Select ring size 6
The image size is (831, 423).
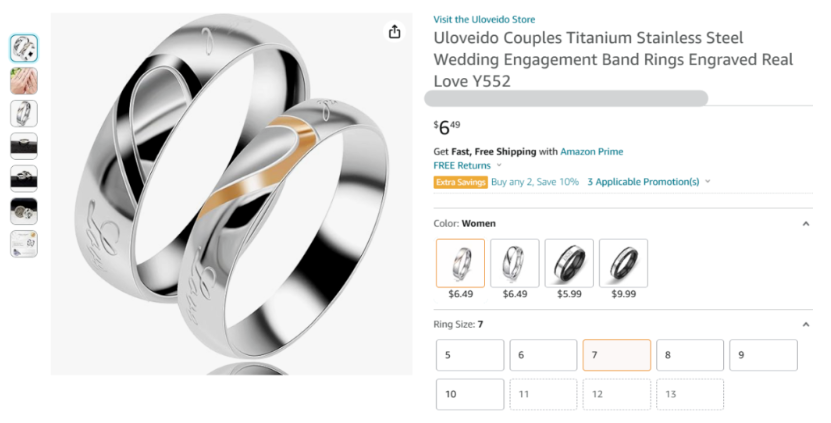point(543,355)
